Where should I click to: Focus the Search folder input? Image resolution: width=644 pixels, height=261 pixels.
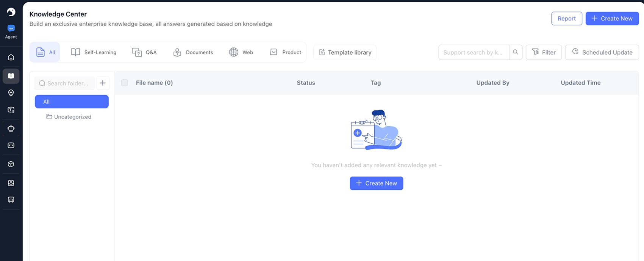coord(64,83)
